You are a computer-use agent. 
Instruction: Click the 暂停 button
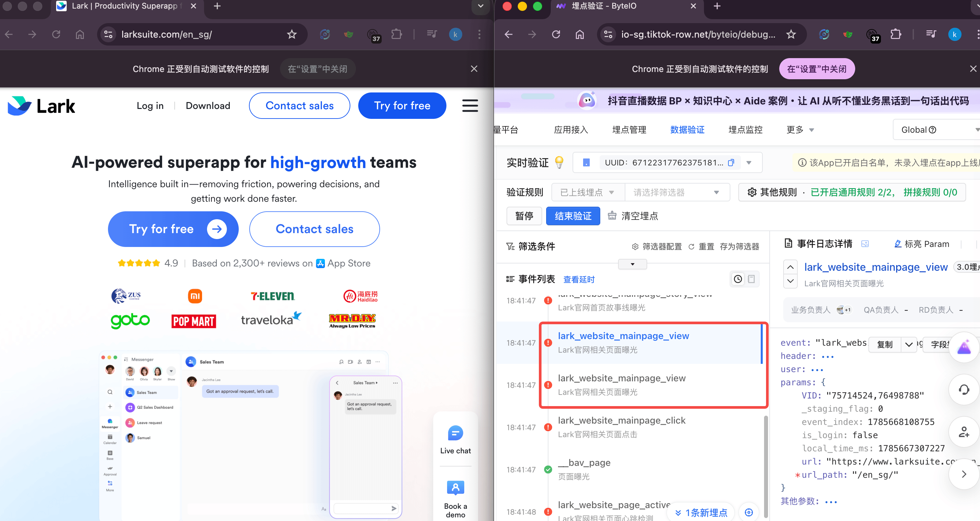524,216
